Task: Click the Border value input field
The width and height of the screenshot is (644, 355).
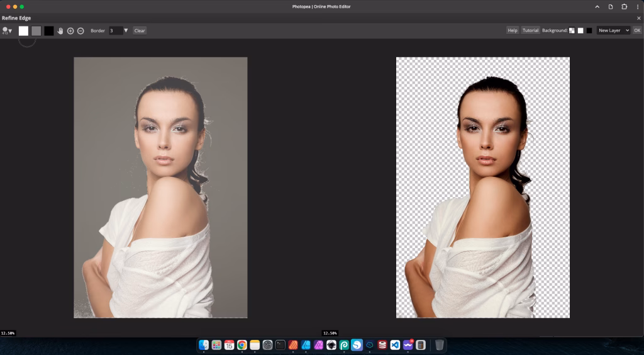Action: coord(116,31)
